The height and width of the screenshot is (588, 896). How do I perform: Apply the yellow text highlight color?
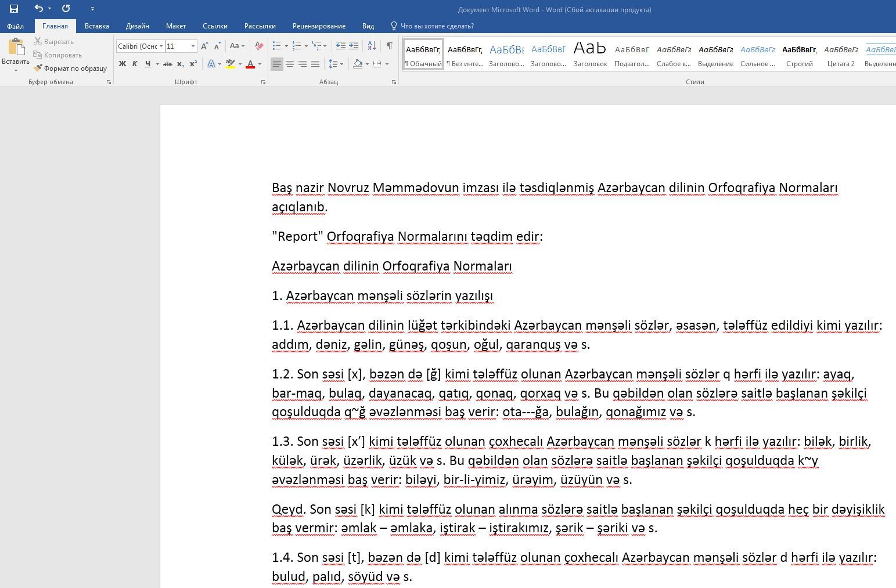tap(231, 64)
